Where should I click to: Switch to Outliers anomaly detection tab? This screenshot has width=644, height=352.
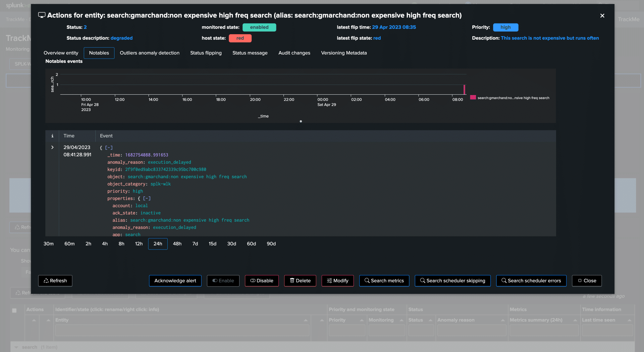pos(150,53)
